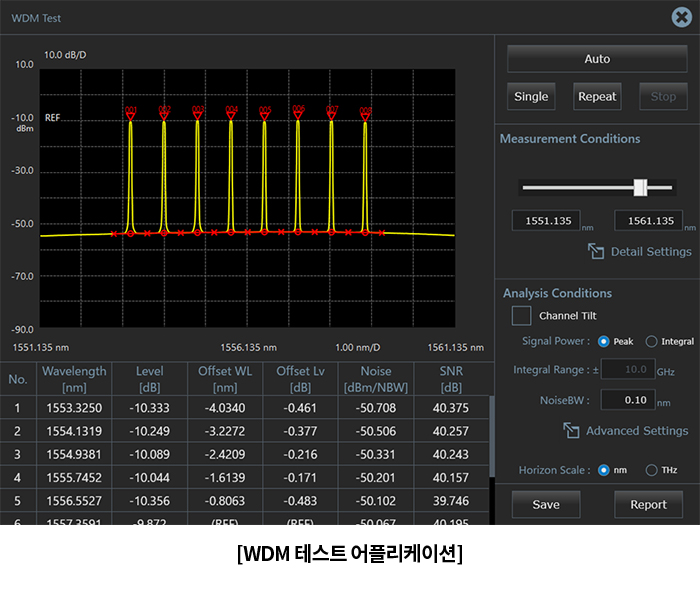Click the Auto measurement button
Image resolution: width=700 pixels, height=589 pixels.
pyautogui.click(x=597, y=58)
